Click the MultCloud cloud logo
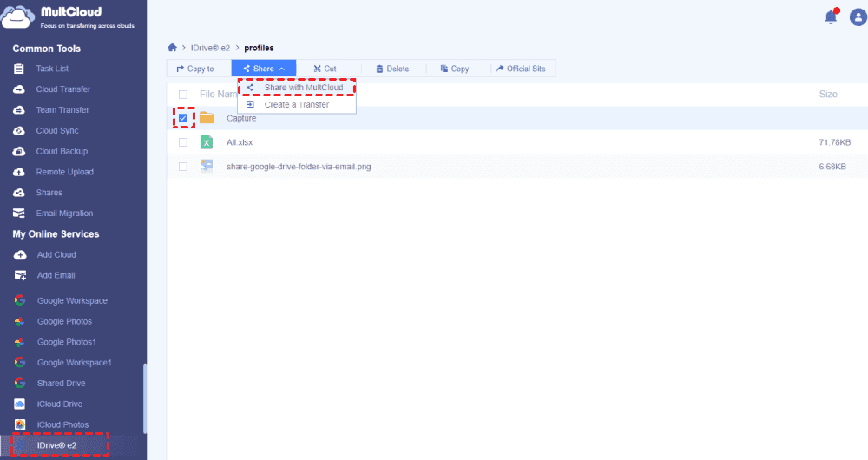868x460 pixels. (17, 17)
